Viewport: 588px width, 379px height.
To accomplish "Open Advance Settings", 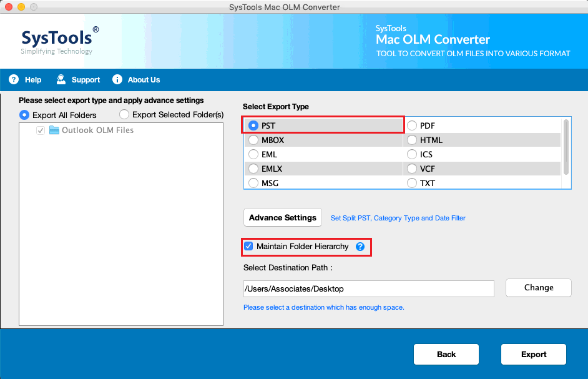I will click(283, 218).
